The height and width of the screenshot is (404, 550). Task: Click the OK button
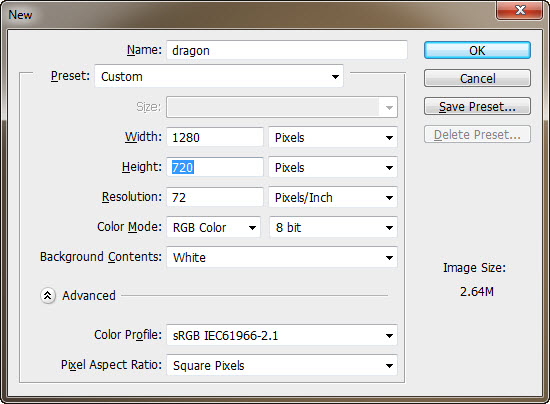coord(477,50)
